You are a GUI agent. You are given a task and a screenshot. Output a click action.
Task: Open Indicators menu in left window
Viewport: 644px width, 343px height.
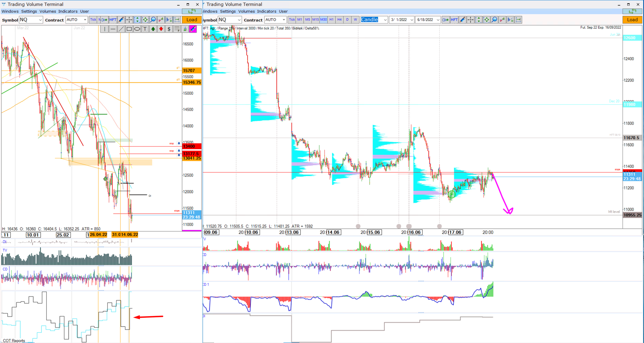click(68, 12)
